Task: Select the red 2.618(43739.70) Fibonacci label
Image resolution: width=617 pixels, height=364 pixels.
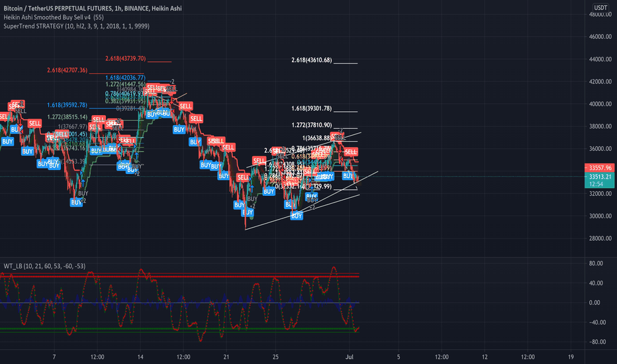Action: pyautogui.click(x=126, y=59)
